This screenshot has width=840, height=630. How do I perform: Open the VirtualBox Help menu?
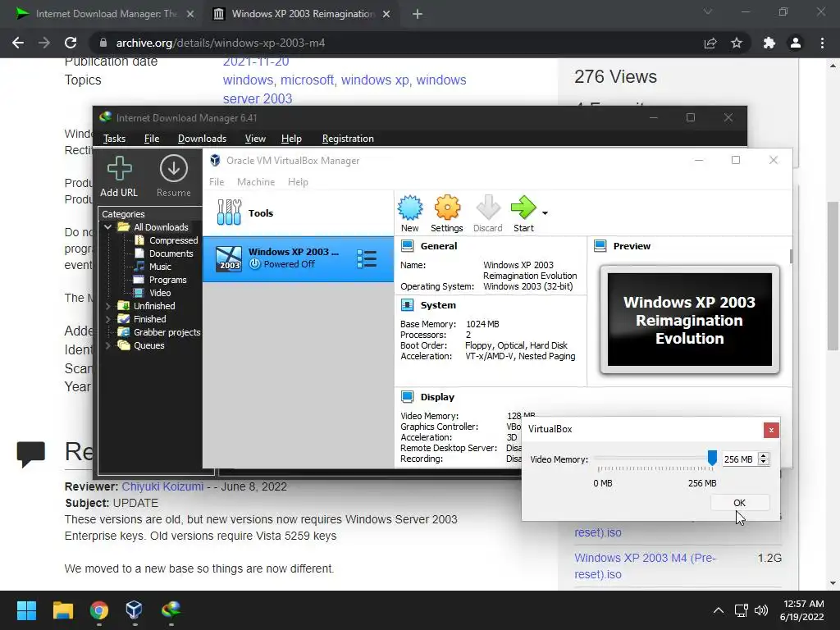298,182
